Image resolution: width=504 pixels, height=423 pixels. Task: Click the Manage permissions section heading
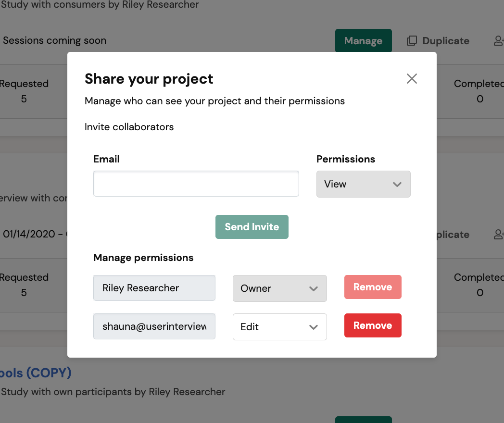coord(143,258)
